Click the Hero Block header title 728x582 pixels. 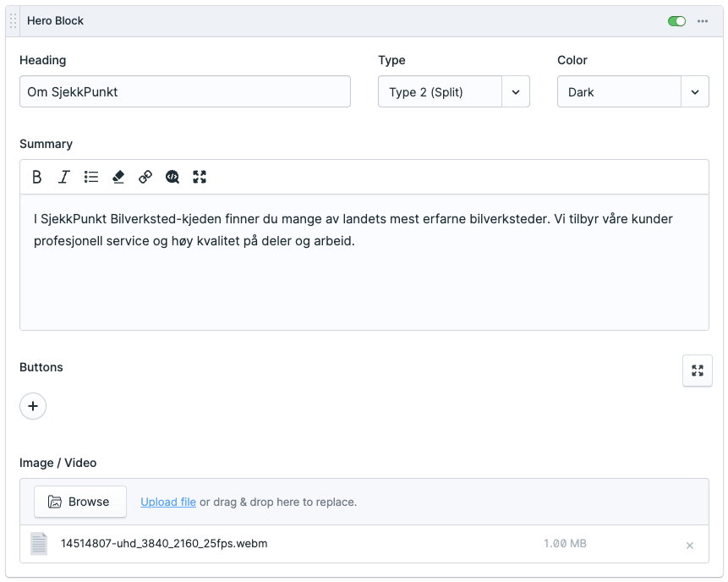pos(56,21)
